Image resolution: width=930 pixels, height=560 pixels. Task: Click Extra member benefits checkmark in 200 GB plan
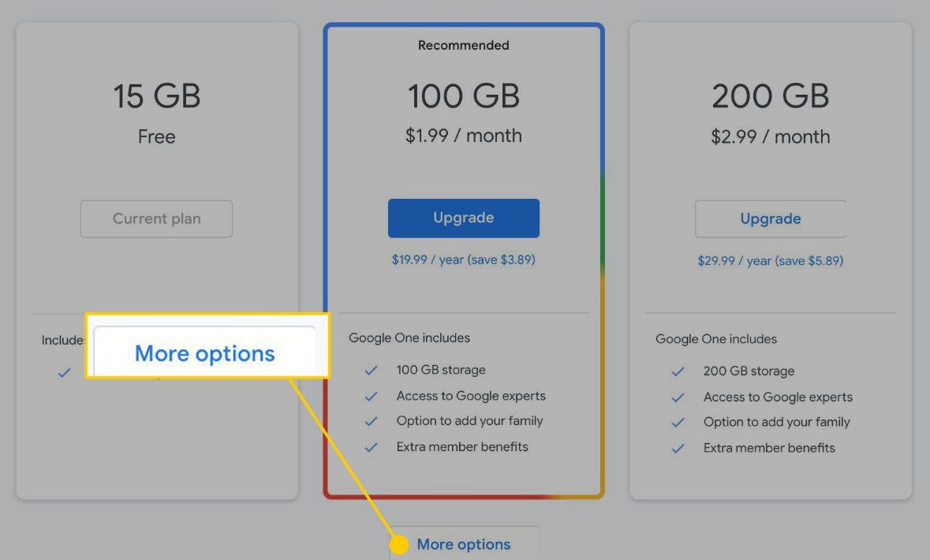(x=678, y=448)
